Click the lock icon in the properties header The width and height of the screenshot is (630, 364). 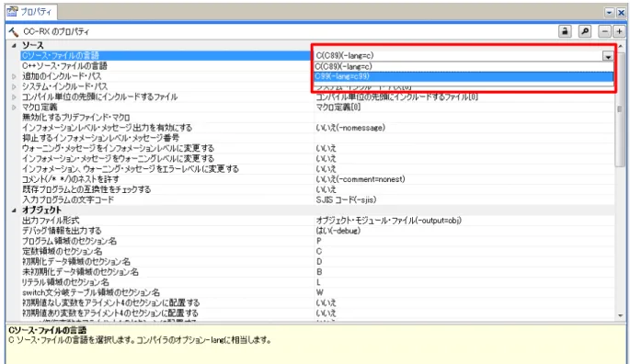pos(565,31)
